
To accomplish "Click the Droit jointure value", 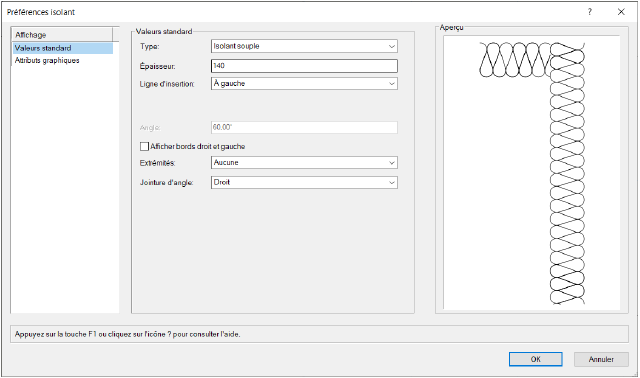I will [x=222, y=182].
